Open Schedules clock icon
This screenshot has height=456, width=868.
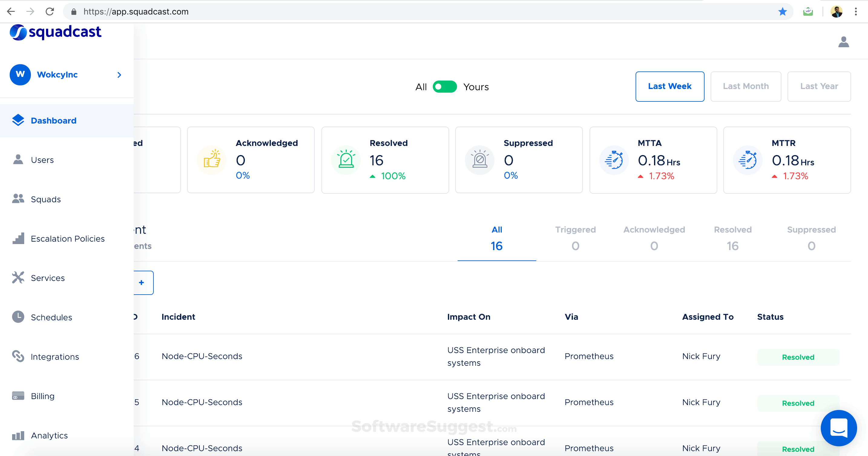point(18,317)
